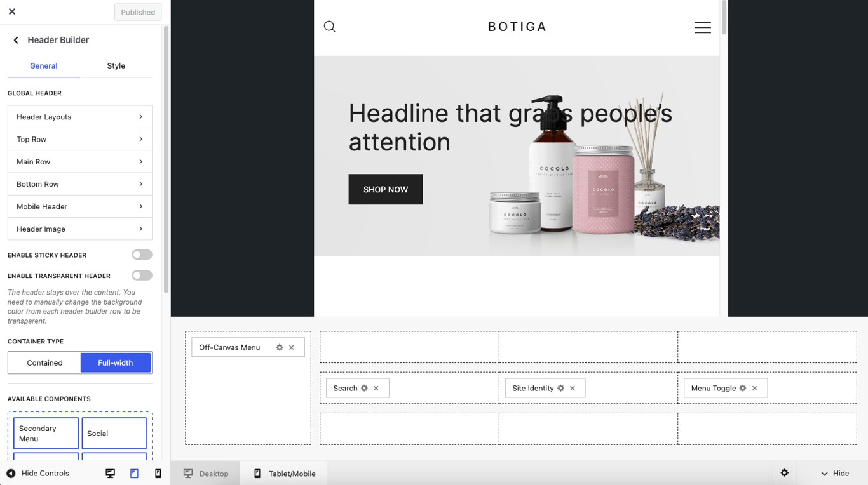Open Off-Canvas Menu component settings gear
868x485 pixels.
click(280, 347)
